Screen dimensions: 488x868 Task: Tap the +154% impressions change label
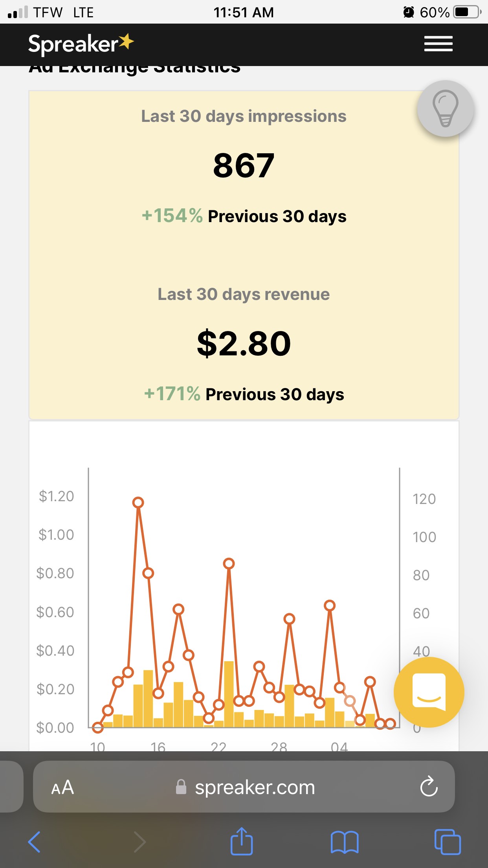pos(172,216)
